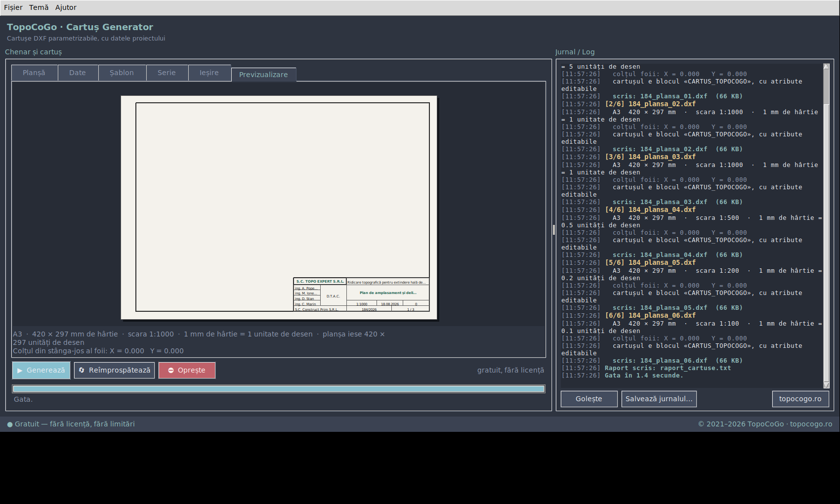840x504 pixels.
Task: Click the stop icon on Oprește
Action: click(x=171, y=371)
